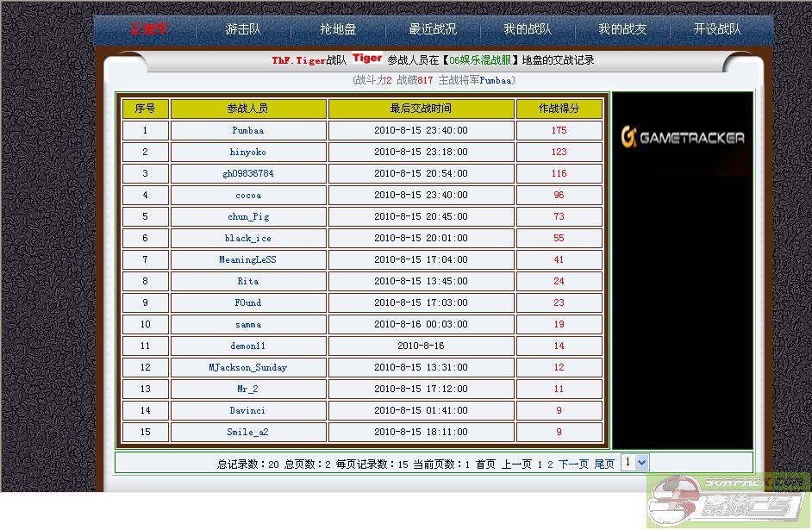This screenshot has height=530, width=812.
Task: Select the 开设战队 tab
Action: click(x=717, y=29)
